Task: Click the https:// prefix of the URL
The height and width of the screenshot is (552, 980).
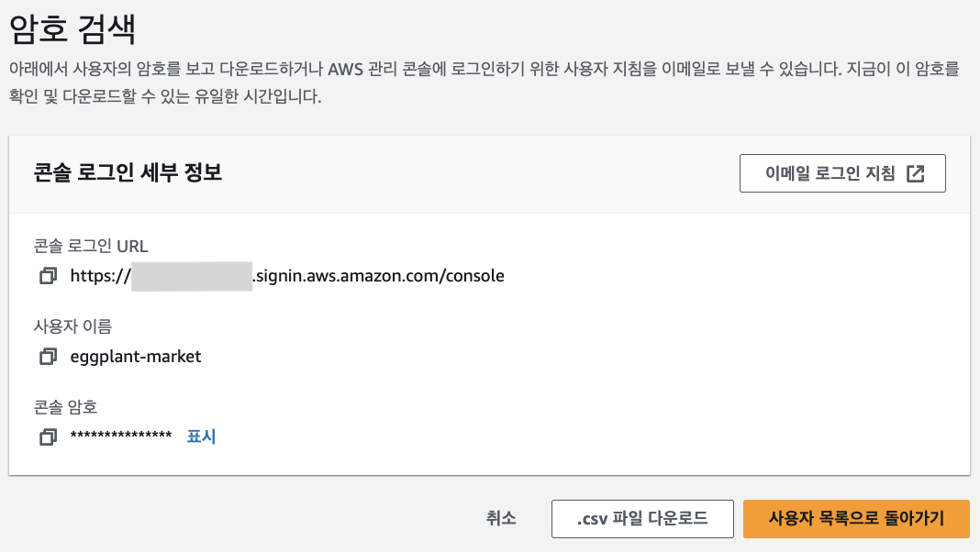Action: pos(100,275)
